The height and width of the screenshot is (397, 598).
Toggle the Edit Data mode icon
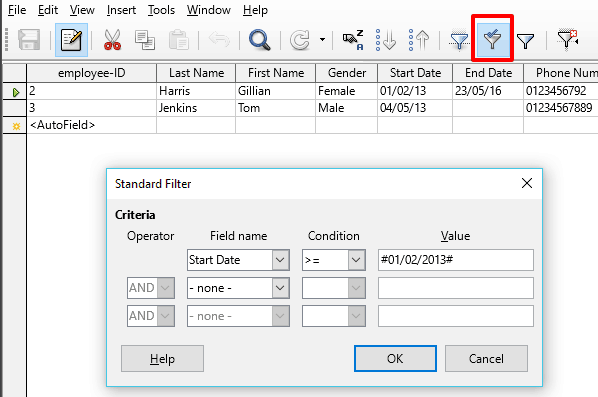pyautogui.click(x=71, y=40)
